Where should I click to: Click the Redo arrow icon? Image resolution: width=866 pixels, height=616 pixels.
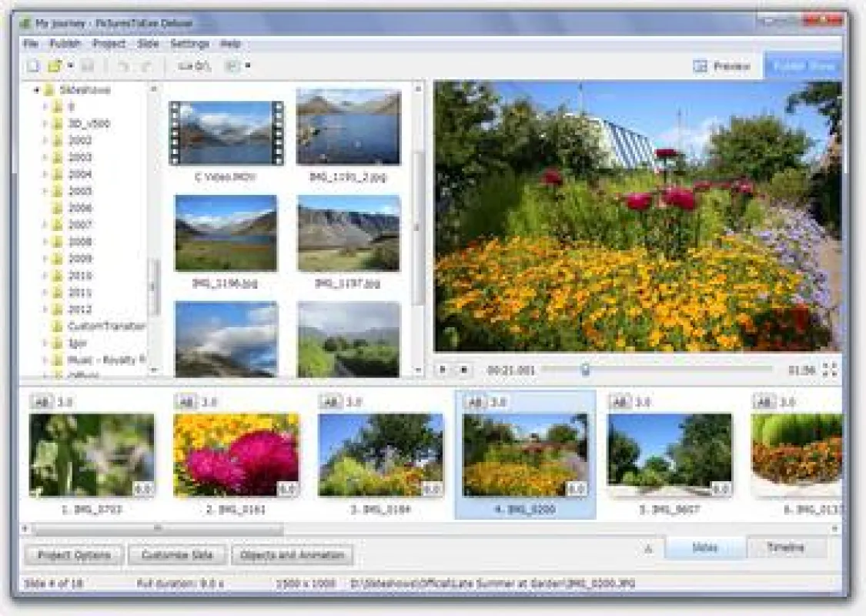pyautogui.click(x=145, y=66)
